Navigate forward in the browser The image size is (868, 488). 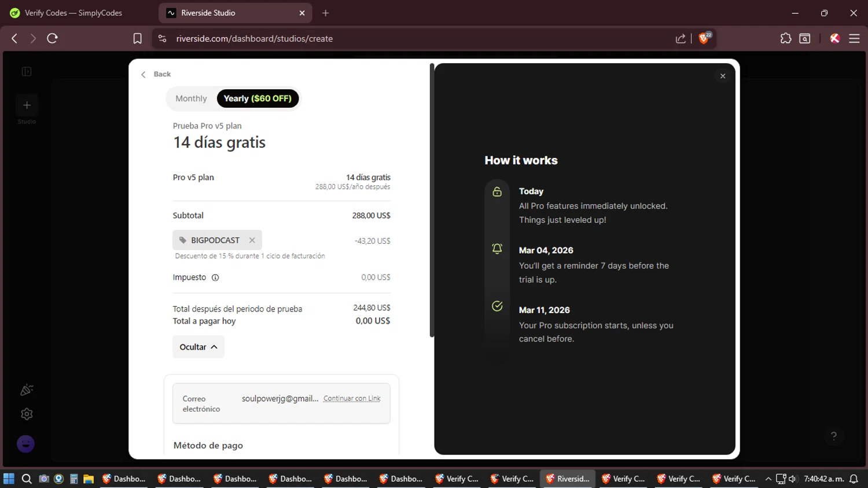[x=33, y=39]
